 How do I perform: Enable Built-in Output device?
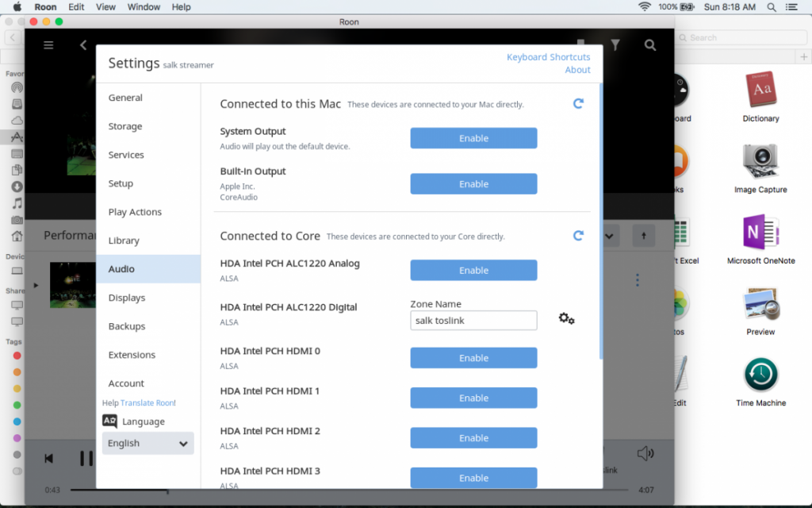pos(473,183)
